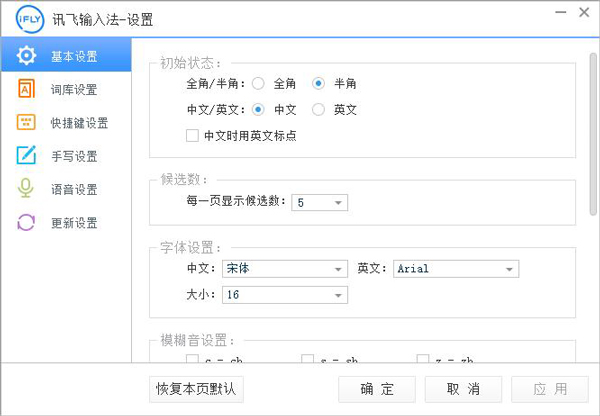Click the refresh icon for 更新设置

pos(26,222)
